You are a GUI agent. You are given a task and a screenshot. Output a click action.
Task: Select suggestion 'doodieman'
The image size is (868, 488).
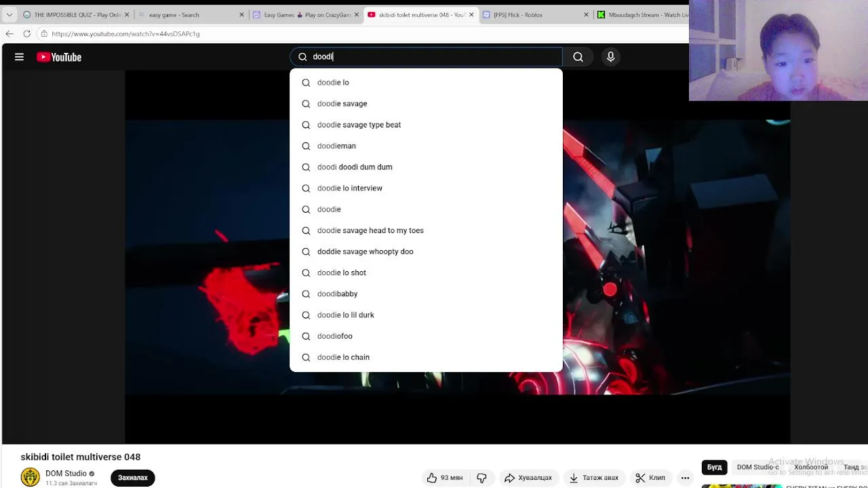(426, 146)
